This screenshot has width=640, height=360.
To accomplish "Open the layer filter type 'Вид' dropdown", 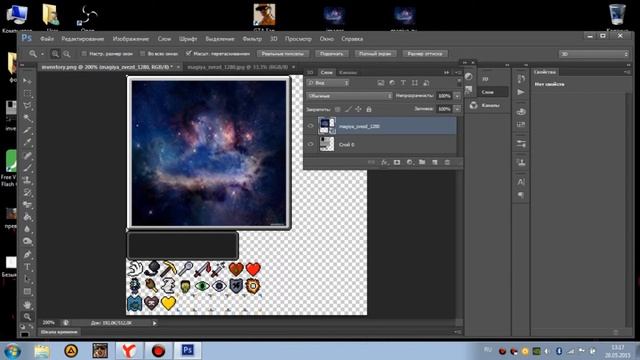I will (x=328, y=83).
